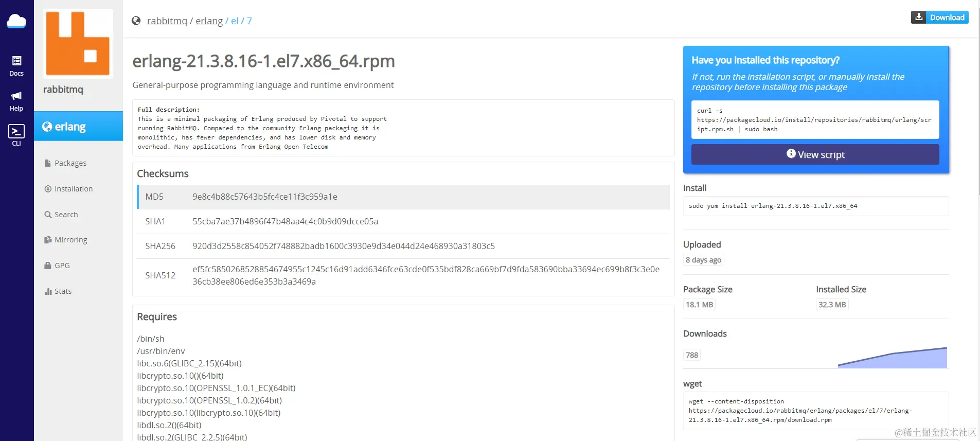Viewport: 980px width, 441px height.
Task: Click the Full description text box
Action: [x=403, y=128]
